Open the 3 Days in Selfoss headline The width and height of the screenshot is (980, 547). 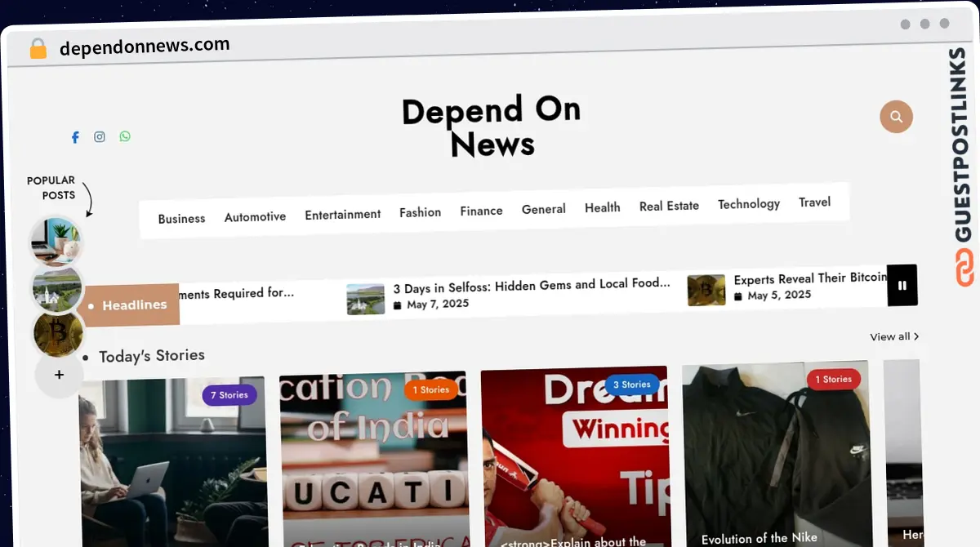[531, 285]
